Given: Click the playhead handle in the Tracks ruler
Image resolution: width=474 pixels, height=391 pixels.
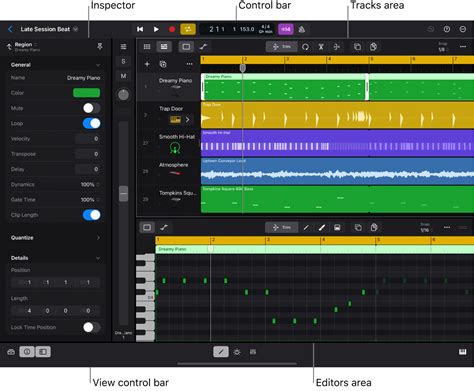Looking at the screenshot, I should 243,68.
